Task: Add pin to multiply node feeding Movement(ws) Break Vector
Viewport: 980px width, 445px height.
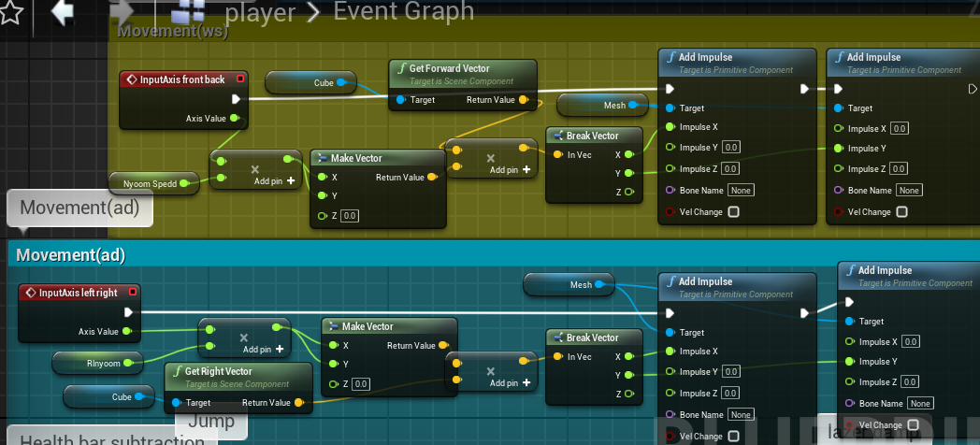Action: (x=511, y=169)
